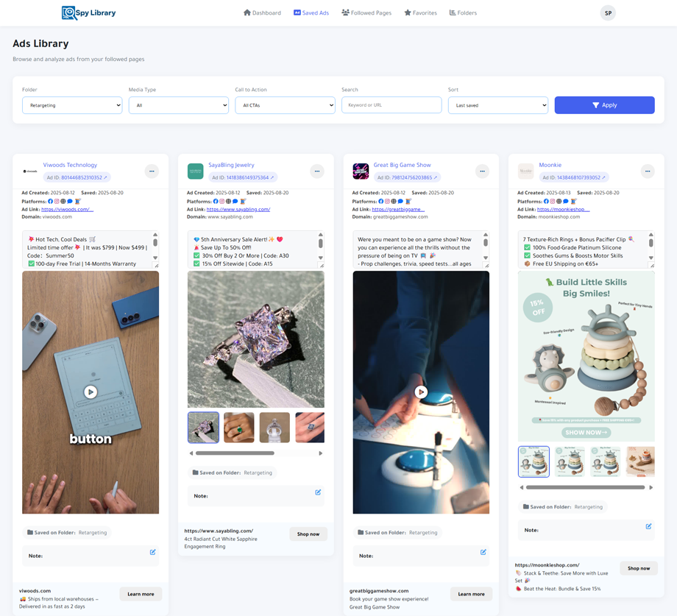Click Shop now on SayaBling Jewelry ad
The height and width of the screenshot is (616, 677).
click(308, 534)
